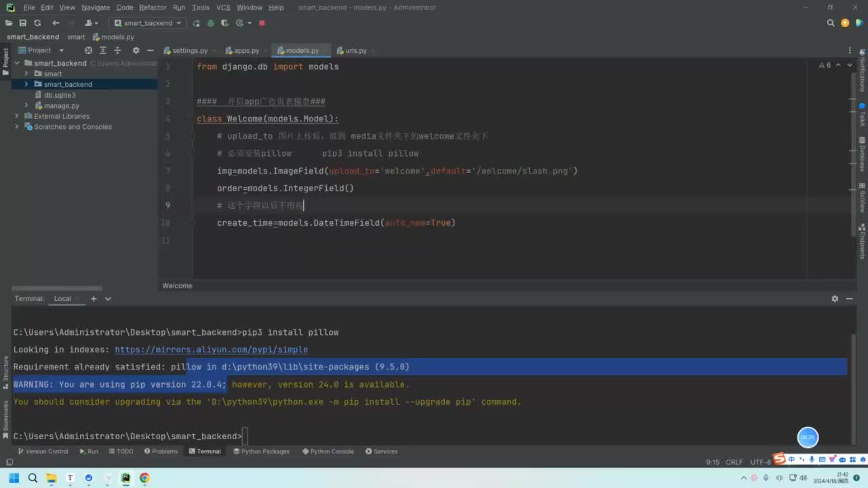
Task: Run smart_backend with coverage icon
Action: 224,23
